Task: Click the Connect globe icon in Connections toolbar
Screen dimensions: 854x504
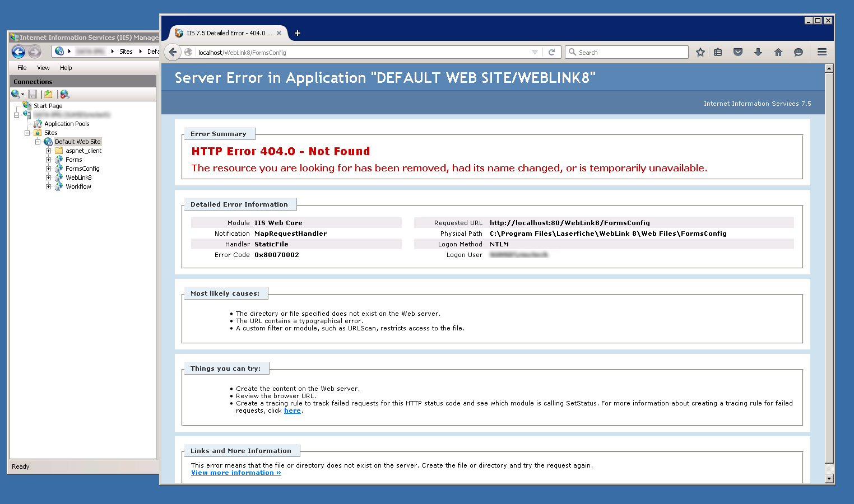Action: pos(15,94)
